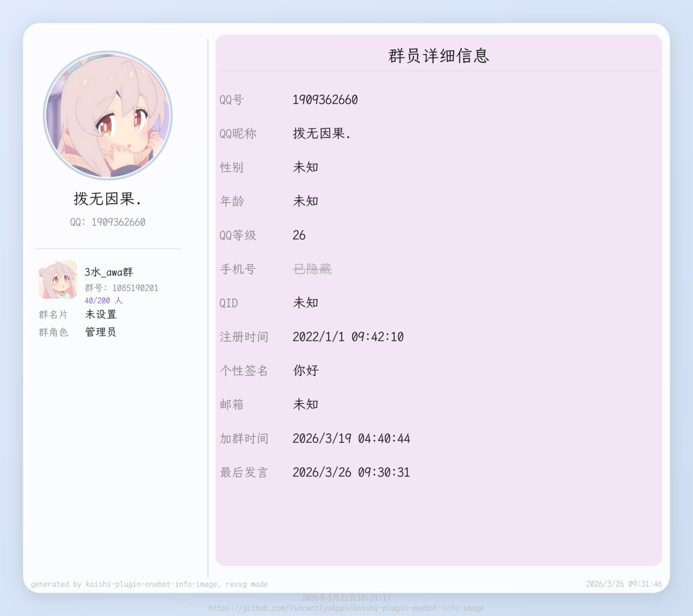Viewport: 693px width, 616px height.
Task: Click the 群员详细信息 panel title
Action: click(x=439, y=56)
